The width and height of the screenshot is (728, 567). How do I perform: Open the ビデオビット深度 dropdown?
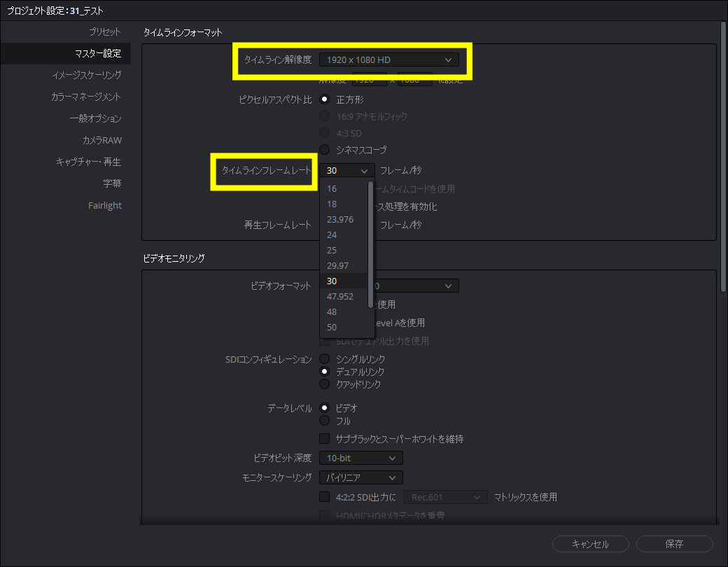tap(360, 457)
